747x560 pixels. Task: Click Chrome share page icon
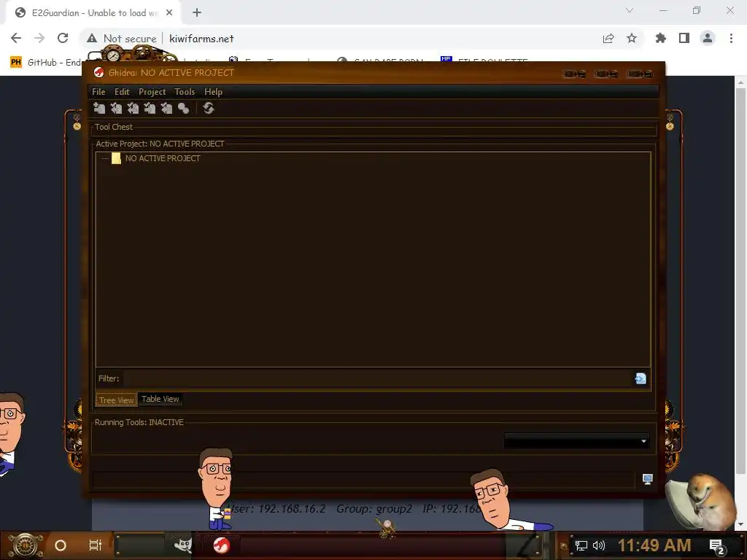tap(608, 39)
